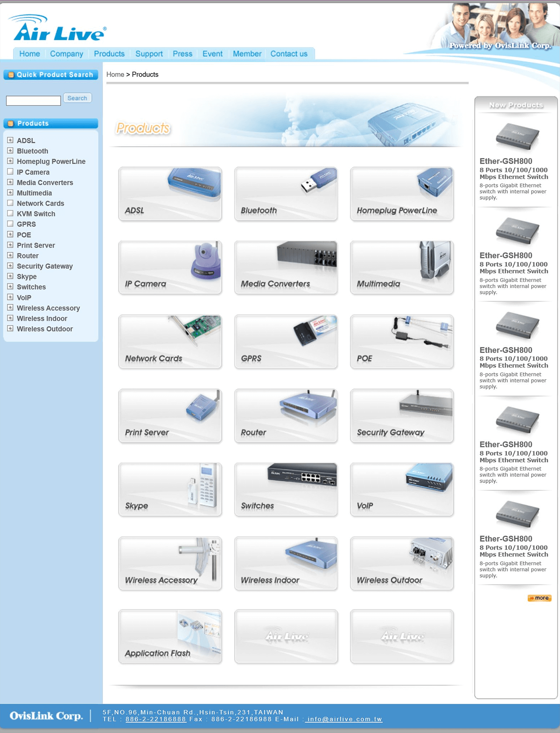The image size is (560, 733).
Task: Expand the Security Gateway tree node
Action: pos(10,266)
